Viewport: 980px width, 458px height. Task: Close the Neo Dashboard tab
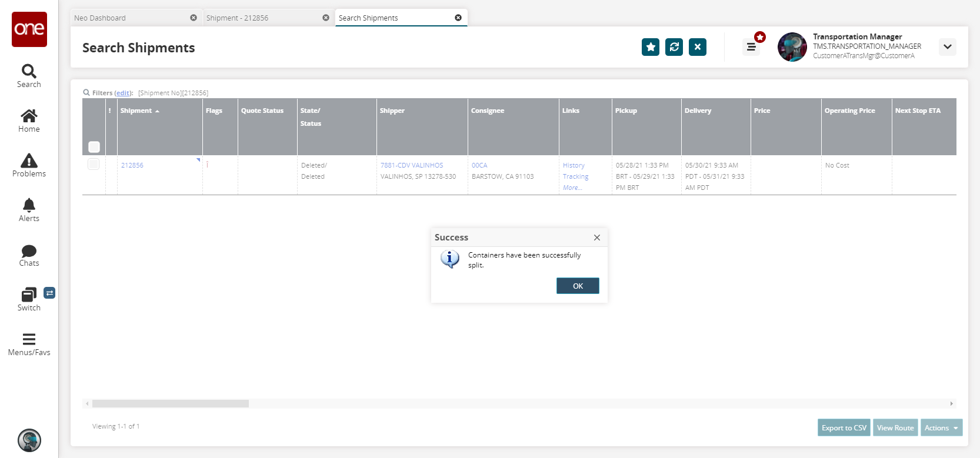(x=194, y=18)
